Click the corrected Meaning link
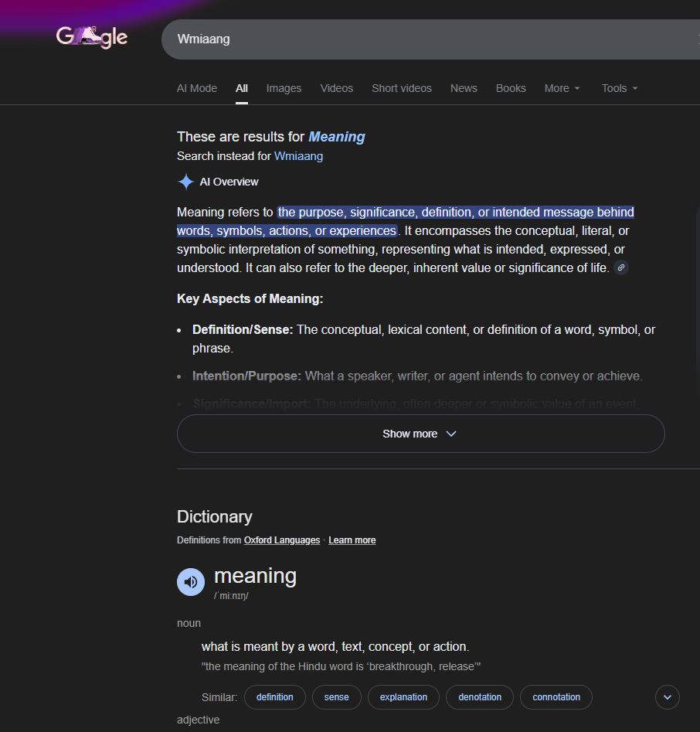The image size is (700, 732). 336,137
